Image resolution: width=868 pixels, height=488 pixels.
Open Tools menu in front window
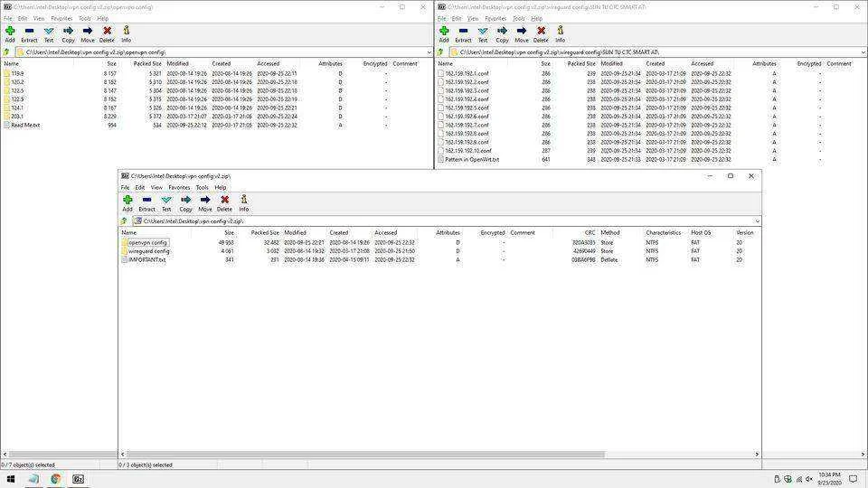click(202, 188)
